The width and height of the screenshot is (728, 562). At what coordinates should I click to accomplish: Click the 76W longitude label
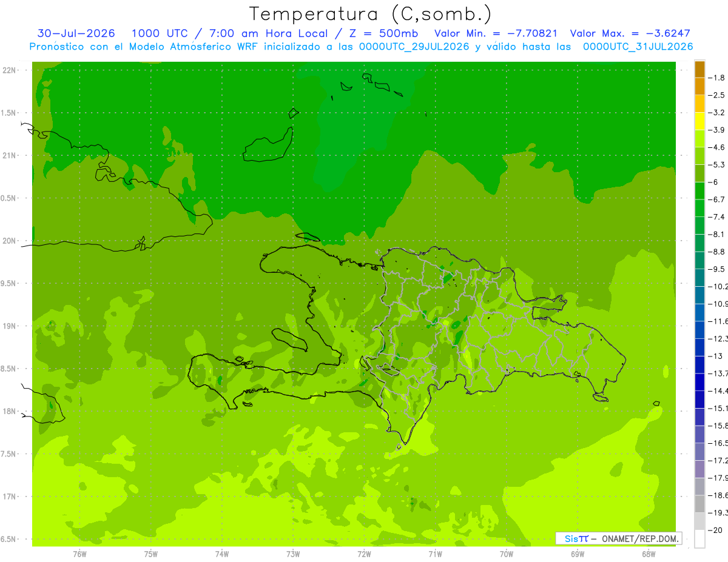[79, 554]
